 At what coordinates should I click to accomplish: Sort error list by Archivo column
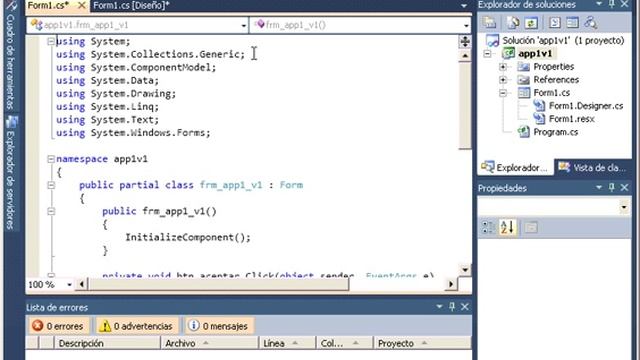pyautogui.click(x=209, y=343)
